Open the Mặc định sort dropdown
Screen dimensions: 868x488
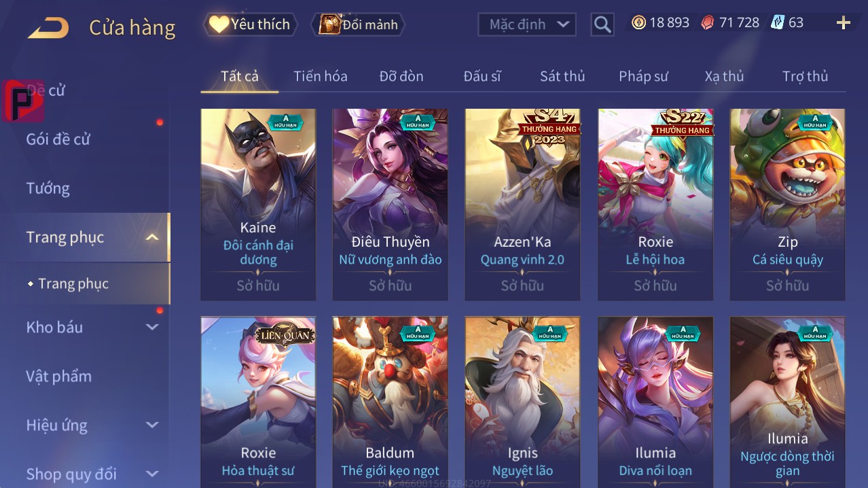coord(527,24)
